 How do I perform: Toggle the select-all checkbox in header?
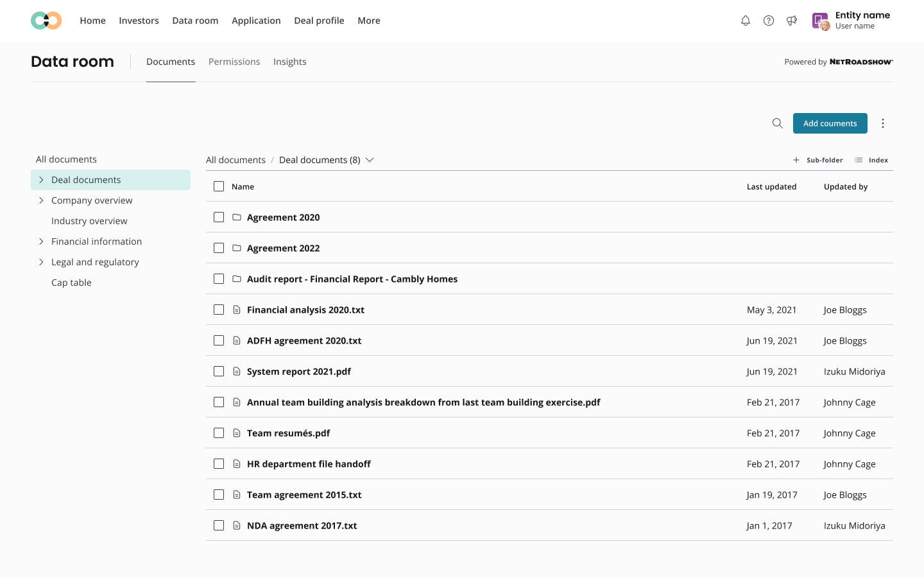click(x=219, y=186)
